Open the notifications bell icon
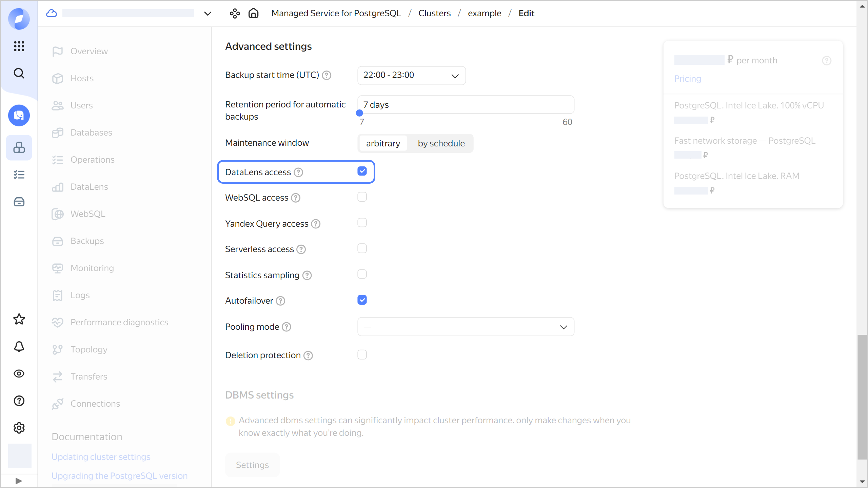868x488 pixels. point(19,346)
